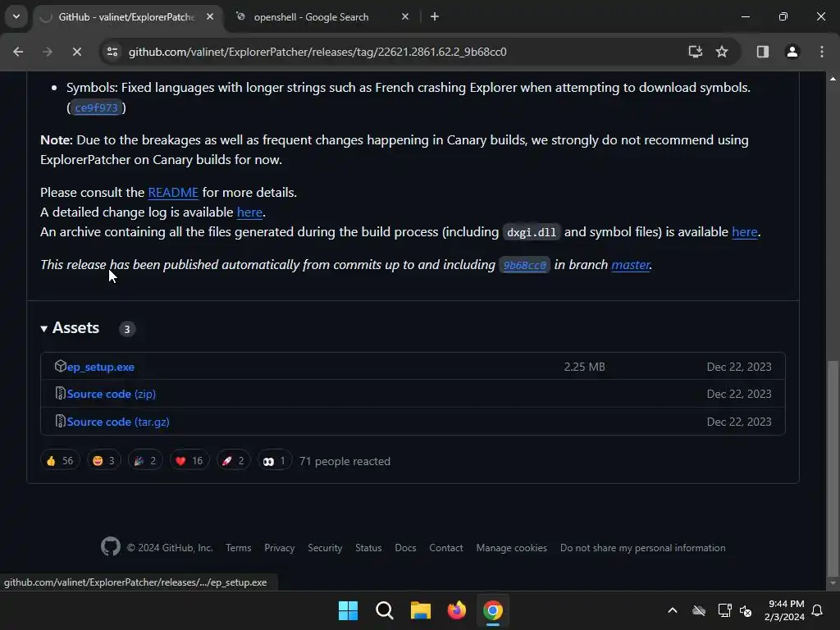Open Firefox from taskbar
Screen dimensions: 840x630
point(457,610)
